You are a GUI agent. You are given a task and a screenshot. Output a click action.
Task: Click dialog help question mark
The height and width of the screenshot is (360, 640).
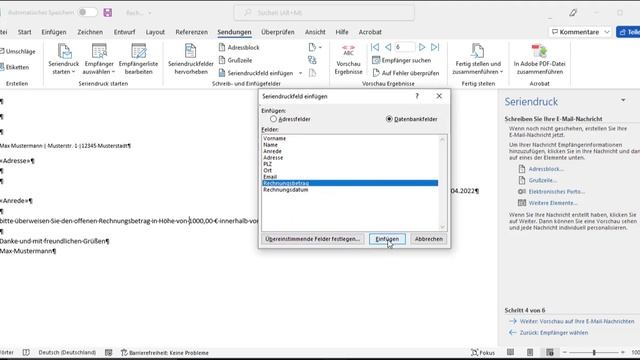tap(417, 96)
